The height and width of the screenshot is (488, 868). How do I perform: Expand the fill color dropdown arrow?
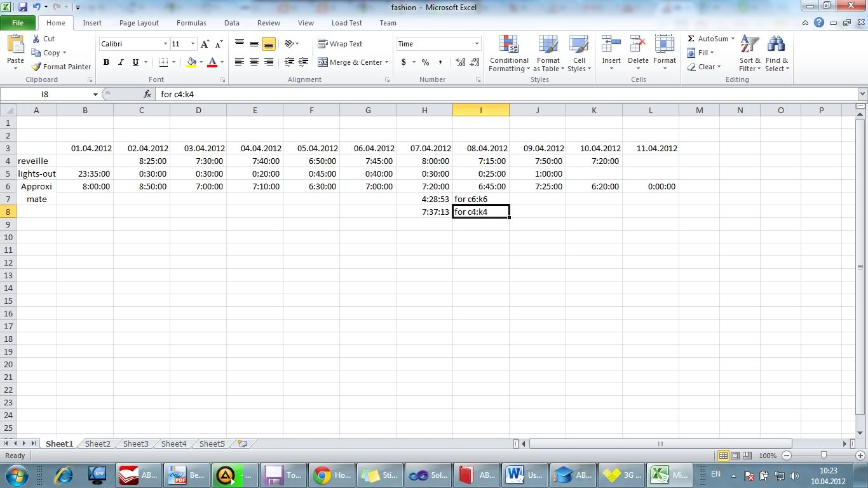click(201, 62)
